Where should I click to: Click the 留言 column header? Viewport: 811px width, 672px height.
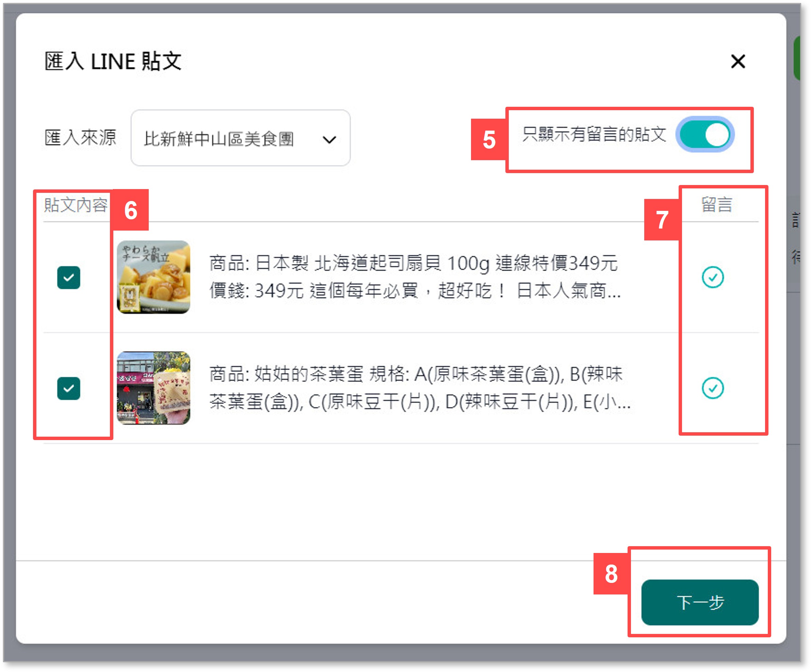tap(716, 204)
